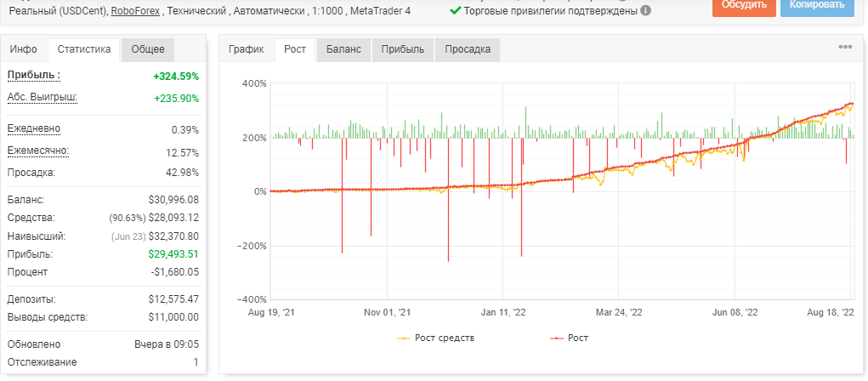Switch to the Инфо tab
This screenshot has height=381, width=868.
(23, 49)
